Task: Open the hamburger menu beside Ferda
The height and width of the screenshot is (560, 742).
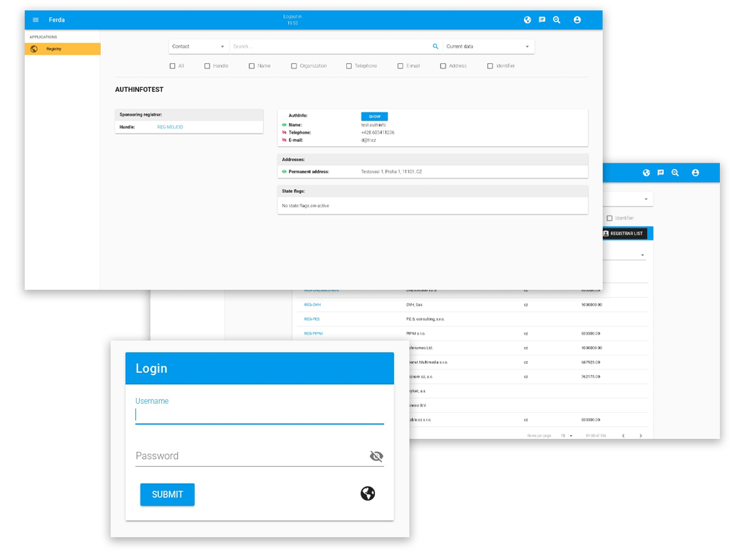Action: coord(36,20)
